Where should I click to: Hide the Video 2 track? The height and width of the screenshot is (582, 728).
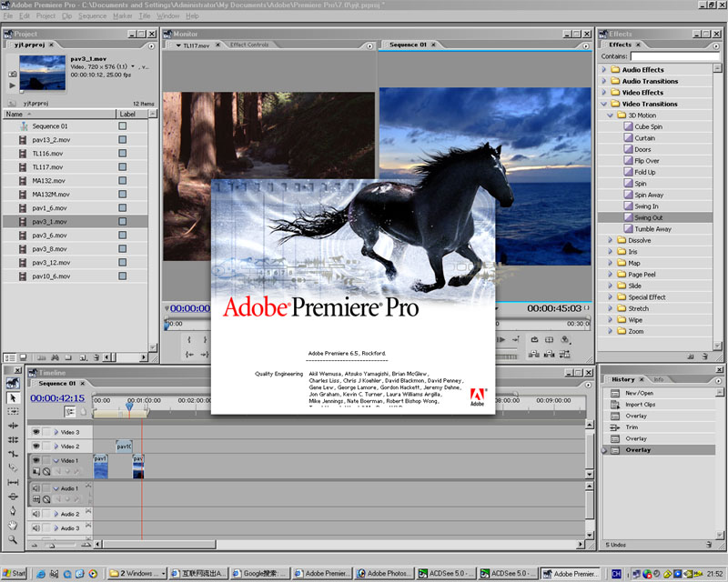[x=35, y=446]
